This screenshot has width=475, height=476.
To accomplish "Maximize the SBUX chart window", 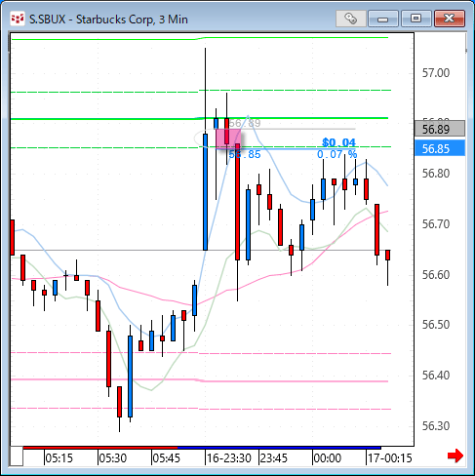I will (x=416, y=19).
